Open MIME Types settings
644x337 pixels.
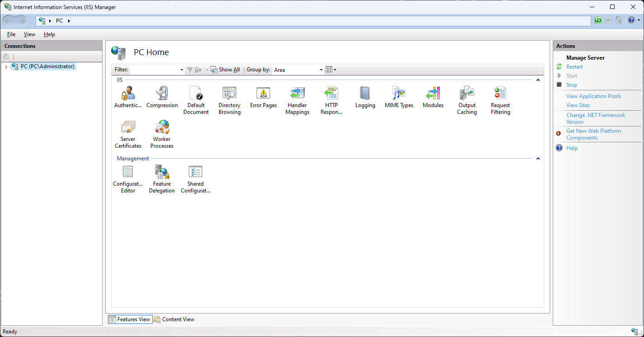coord(399,97)
